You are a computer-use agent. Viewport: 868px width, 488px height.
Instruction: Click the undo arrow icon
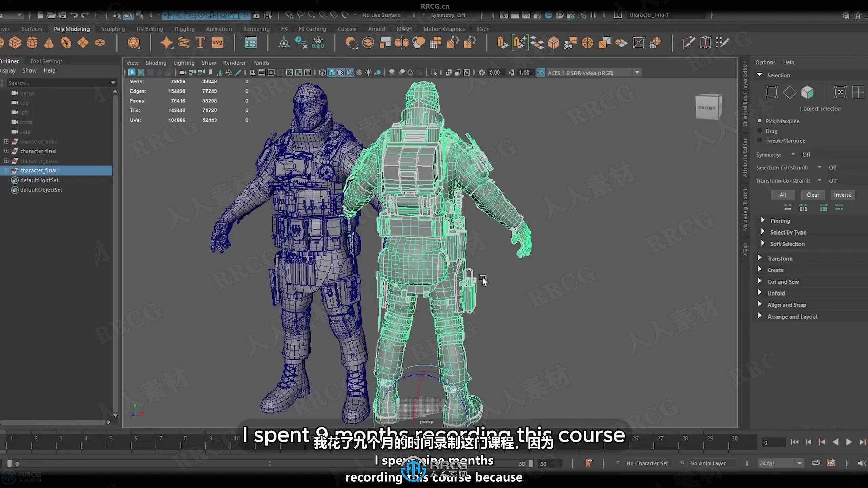click(x=74, y=15)
